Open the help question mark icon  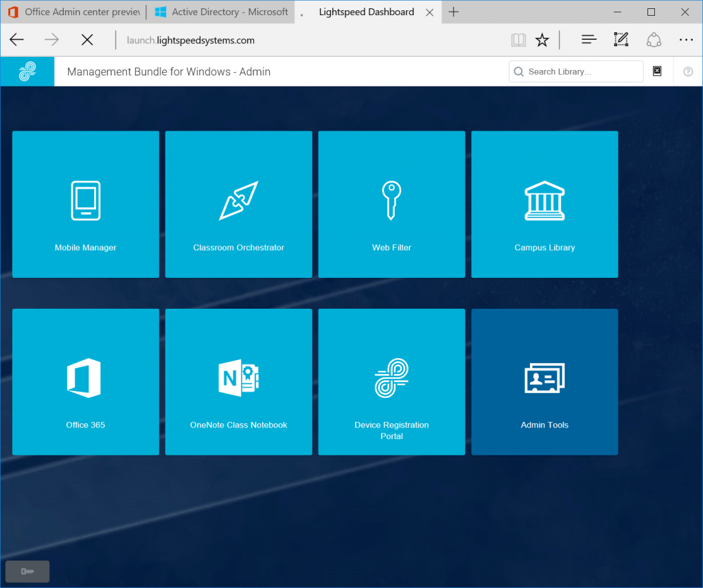(688, 72)
